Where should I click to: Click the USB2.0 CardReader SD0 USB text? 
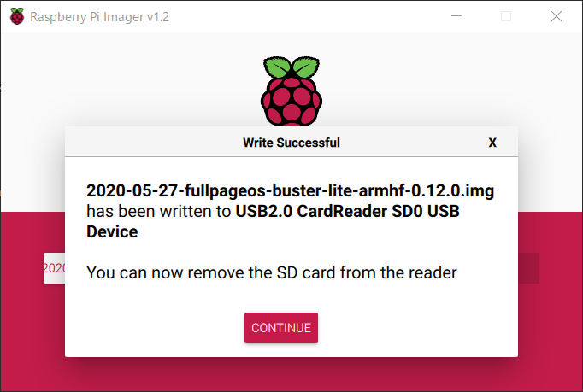click(348, 211)
